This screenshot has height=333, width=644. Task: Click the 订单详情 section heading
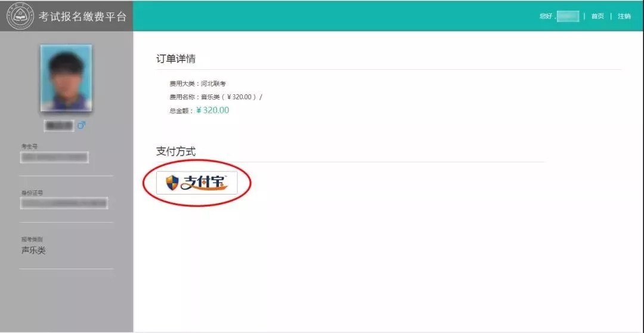pos(176,59)
